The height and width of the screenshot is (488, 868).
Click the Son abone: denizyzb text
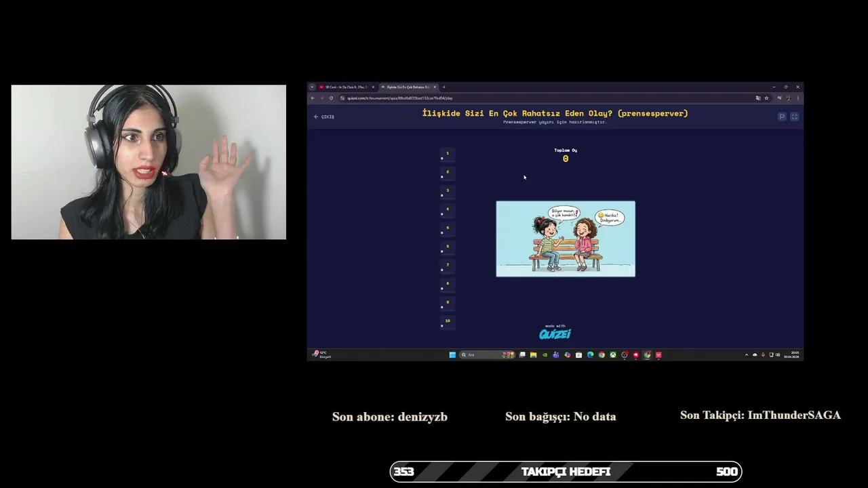(390, 417)
